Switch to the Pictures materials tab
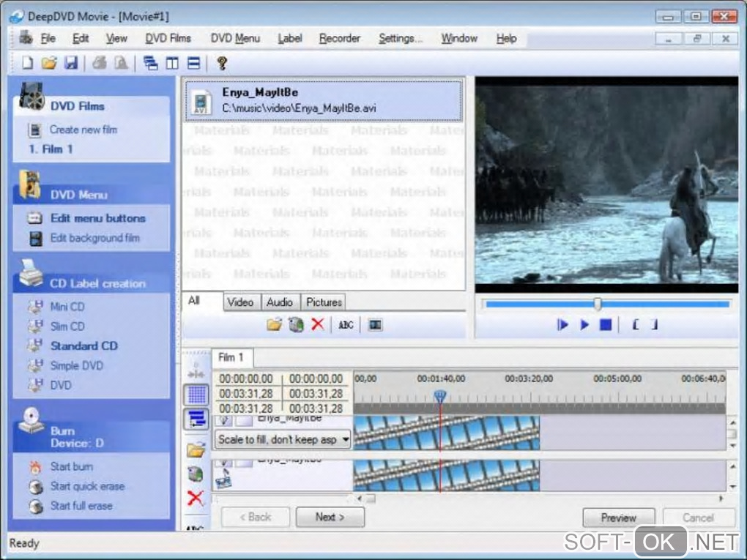747x560 pixels. pos(324,302)
